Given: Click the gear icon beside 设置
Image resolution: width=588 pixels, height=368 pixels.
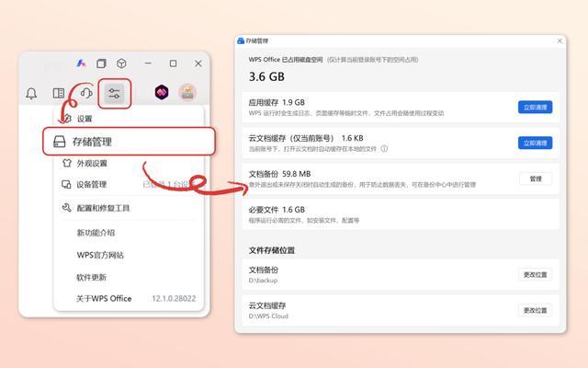Looking at the screenshot, I should 67,119.
